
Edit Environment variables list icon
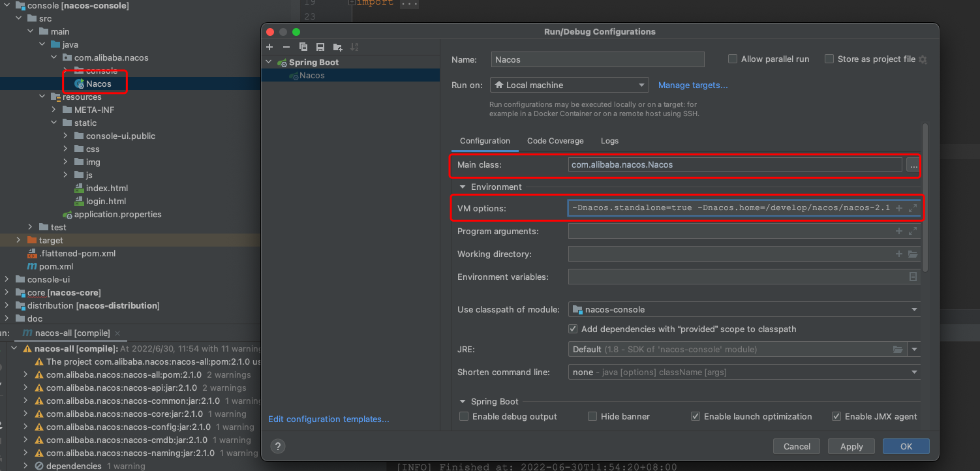pos(913,277)
